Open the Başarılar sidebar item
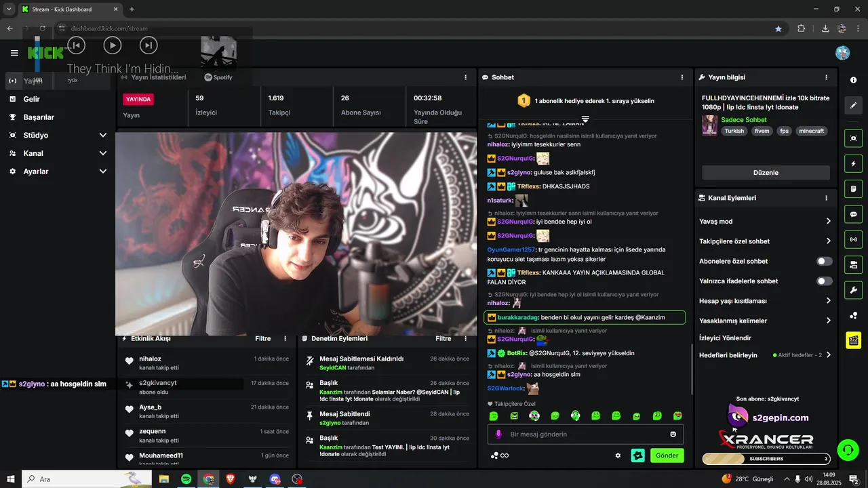This screenshot has width=868, height=488. tap(39, 117)
